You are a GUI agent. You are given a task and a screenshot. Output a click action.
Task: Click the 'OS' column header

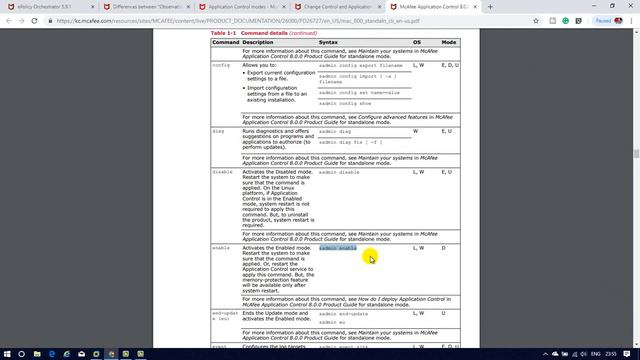pos(416,42)
